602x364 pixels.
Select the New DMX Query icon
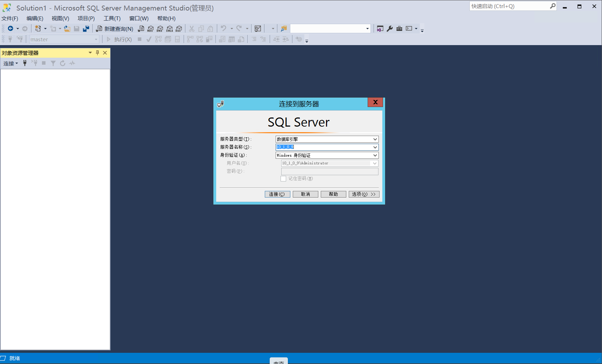click(x=160, y=28)
